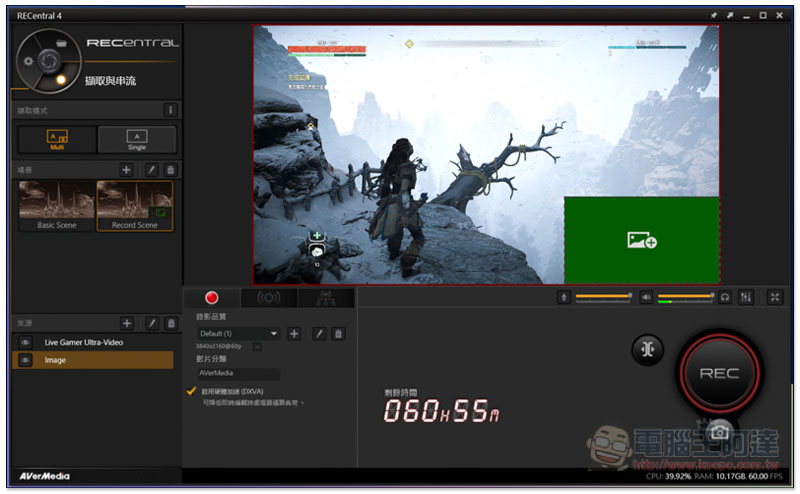Start recording with REC button
Viewport: 800px width, 494px height.
pos(719,373)
